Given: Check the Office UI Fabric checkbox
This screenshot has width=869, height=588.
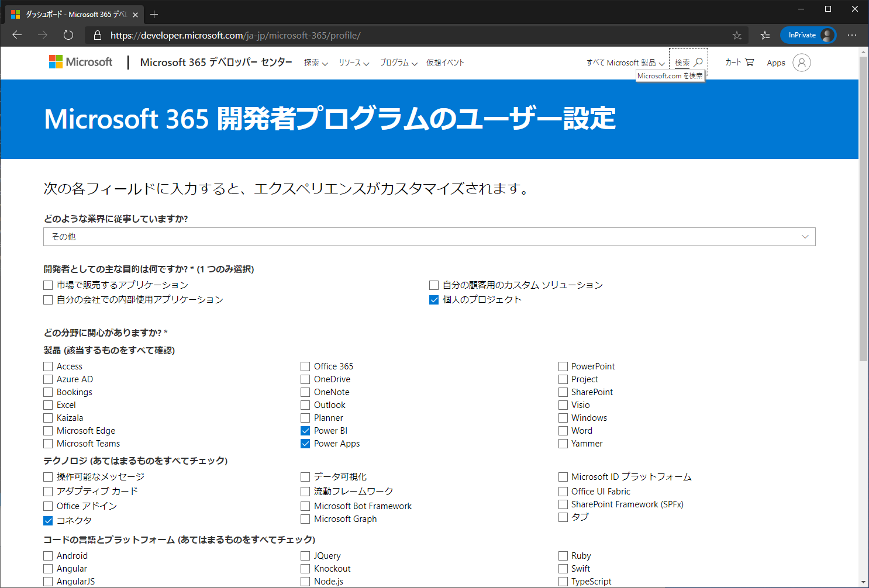Looking at the screenshot, I should 563,492.
